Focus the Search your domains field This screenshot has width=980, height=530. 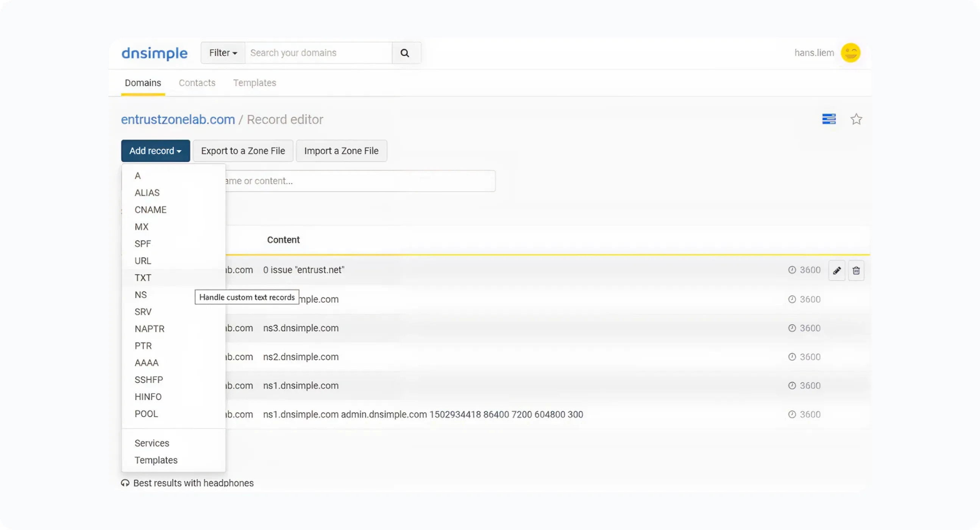click(318, 53)
